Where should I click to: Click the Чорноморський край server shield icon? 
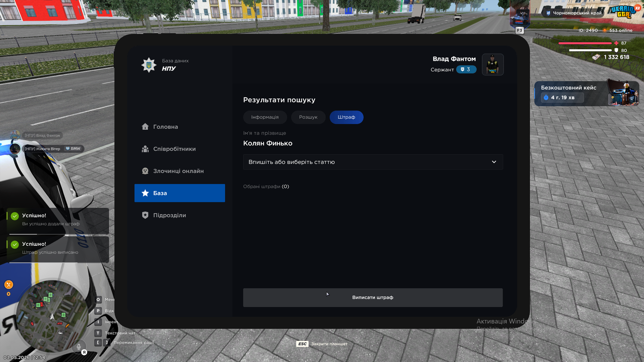point(548,13)
